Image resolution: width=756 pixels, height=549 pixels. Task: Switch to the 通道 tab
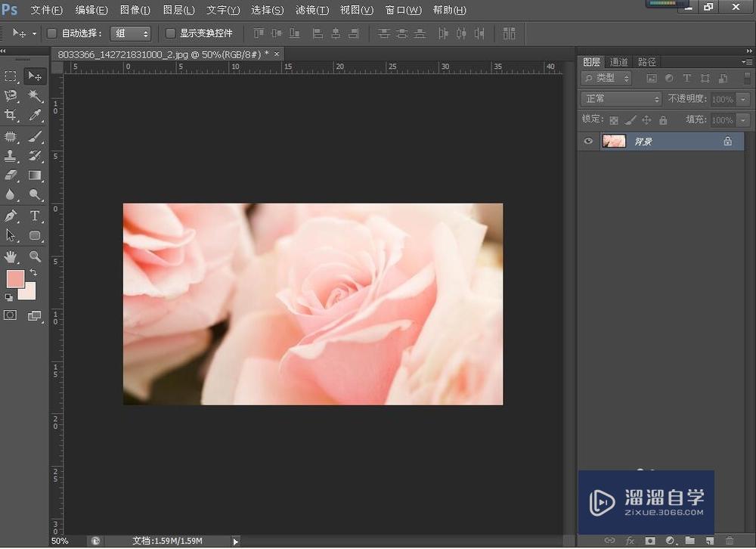[x=619, y=62]
